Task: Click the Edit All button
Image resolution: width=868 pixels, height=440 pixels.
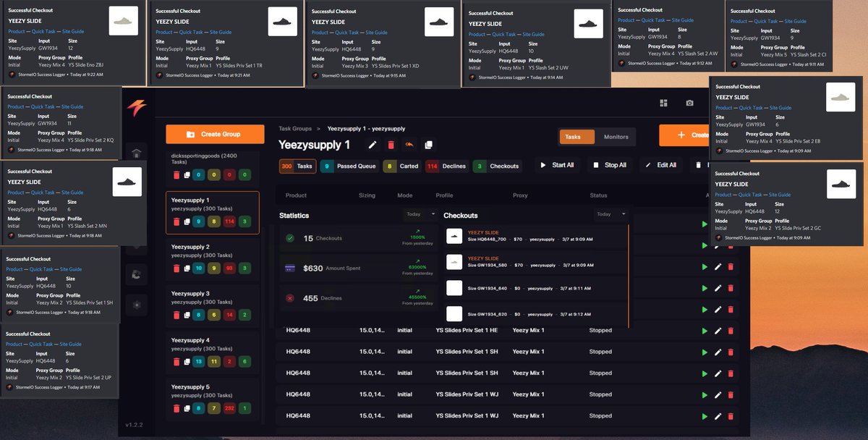Action: (x=660, y=165)
